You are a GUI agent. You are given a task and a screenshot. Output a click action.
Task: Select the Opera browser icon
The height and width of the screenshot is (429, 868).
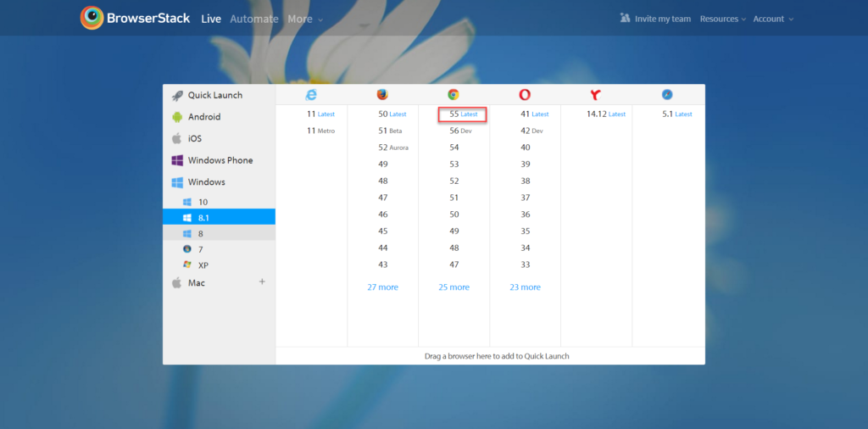(x=525, y=95)
